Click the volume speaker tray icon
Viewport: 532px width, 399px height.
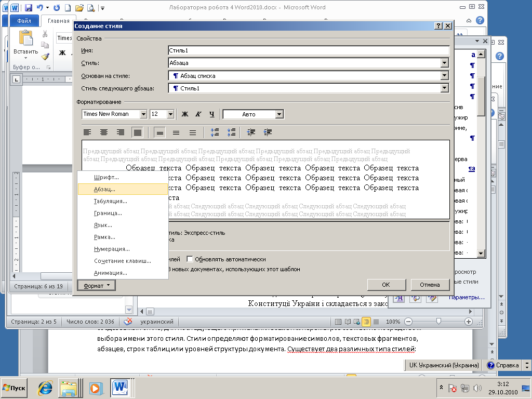click(477, 388)
